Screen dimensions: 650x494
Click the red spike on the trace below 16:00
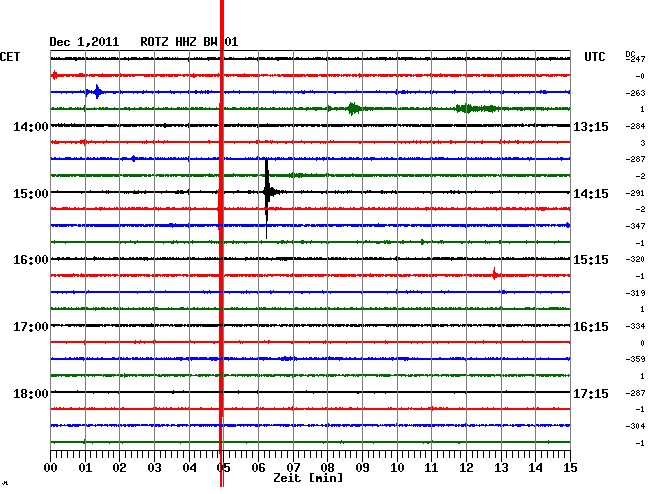[495, 274]
